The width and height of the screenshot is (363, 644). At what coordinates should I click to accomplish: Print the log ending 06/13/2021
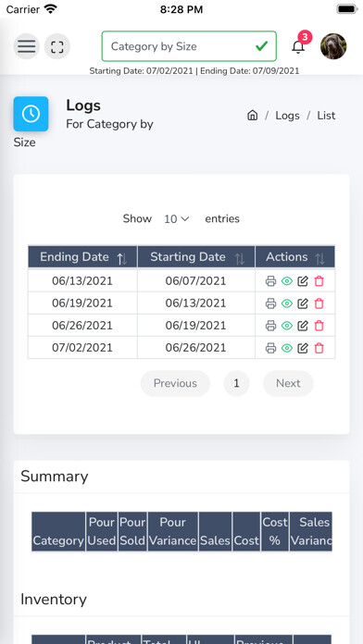(270, 281)
